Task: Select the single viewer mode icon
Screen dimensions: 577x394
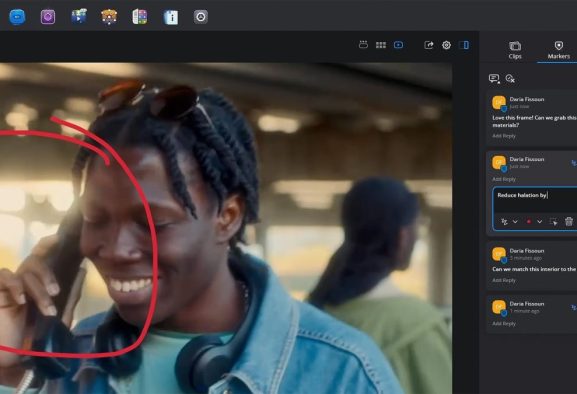Action: (399, 45)
